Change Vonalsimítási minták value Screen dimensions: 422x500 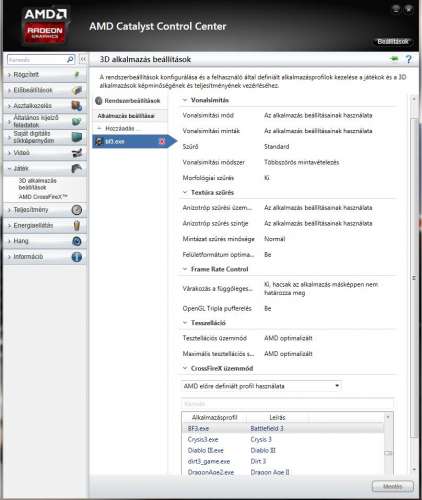318,131
